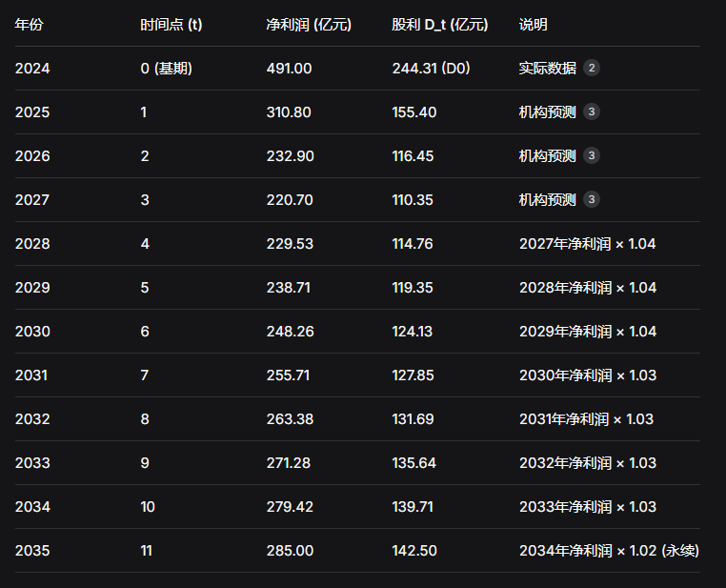
Task: Click the 机构预测 text in the 2025 row
Action: [x=548, y=112]
